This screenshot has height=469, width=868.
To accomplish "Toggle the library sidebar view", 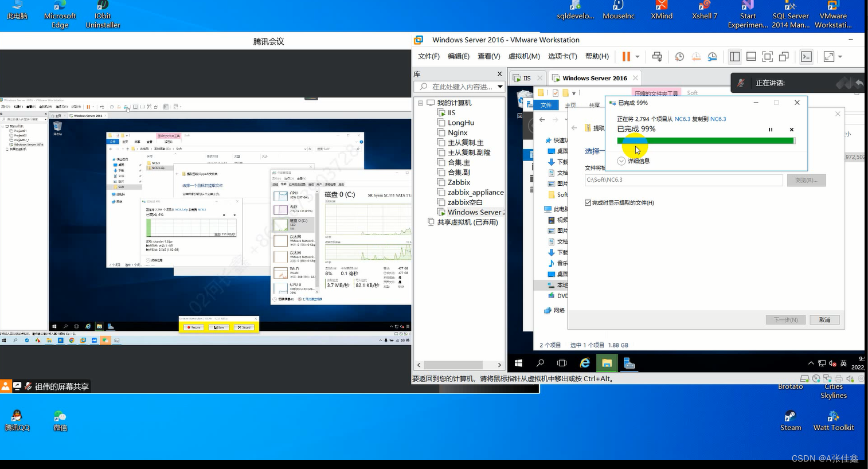I will [735, 56].
